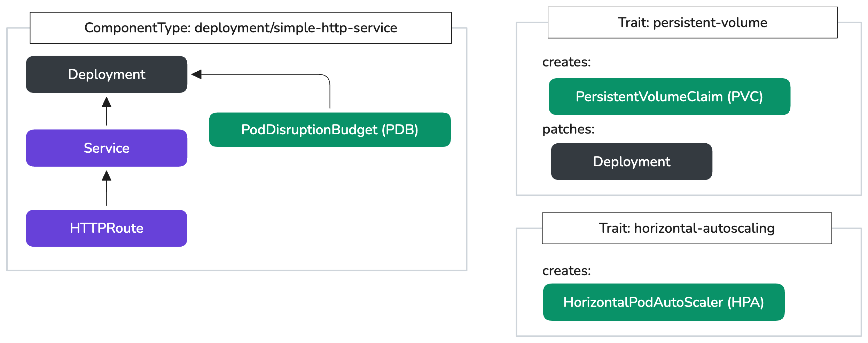Select the PersistentVolumeClaim (PVC) node
Image resolution: width=868 pixels, height=343 pixels.
point(669,97)
